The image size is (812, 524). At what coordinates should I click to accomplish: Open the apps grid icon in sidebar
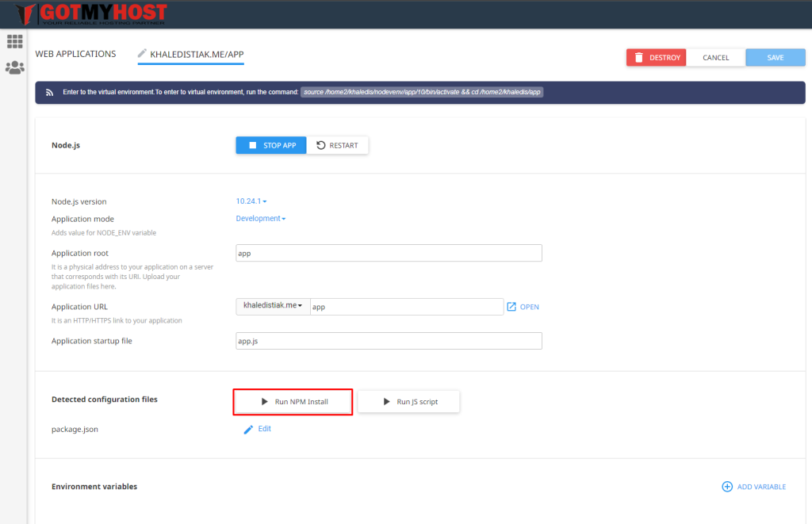click(14, 41)
